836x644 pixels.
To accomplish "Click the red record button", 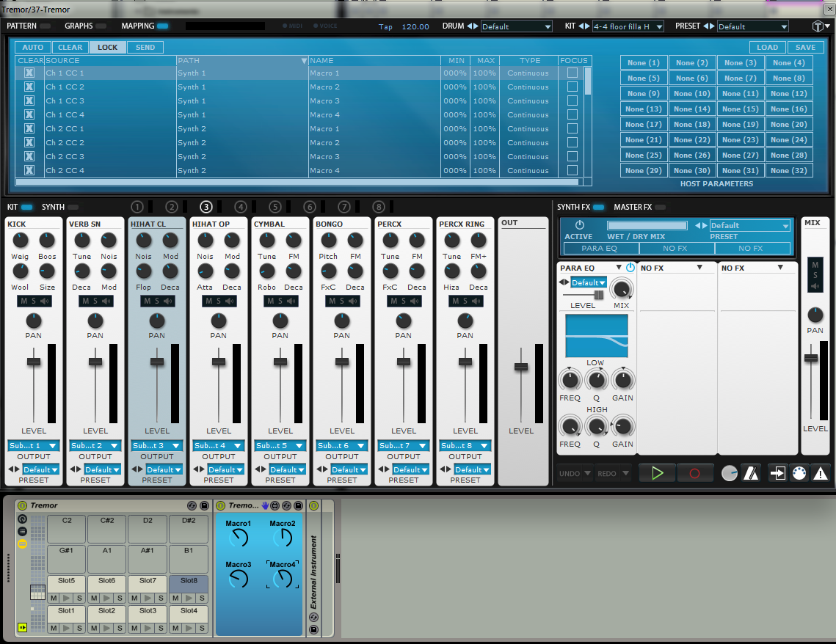I will click(694, 473).
